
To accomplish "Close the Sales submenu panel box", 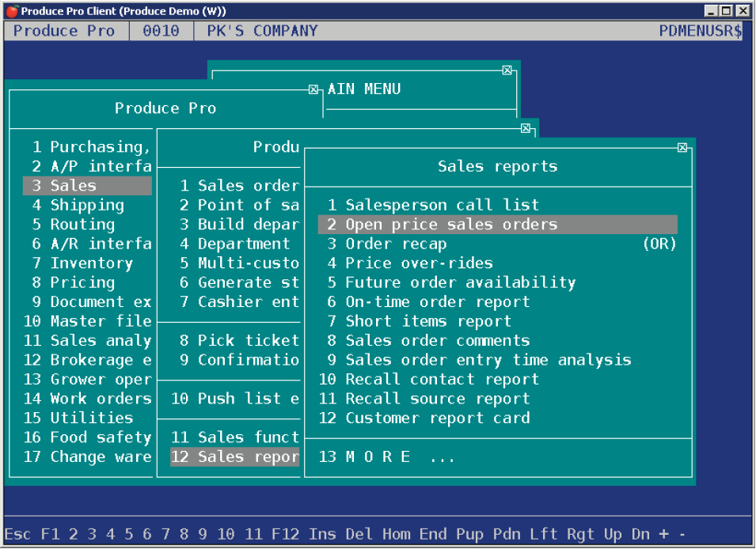I will point(526,127).
